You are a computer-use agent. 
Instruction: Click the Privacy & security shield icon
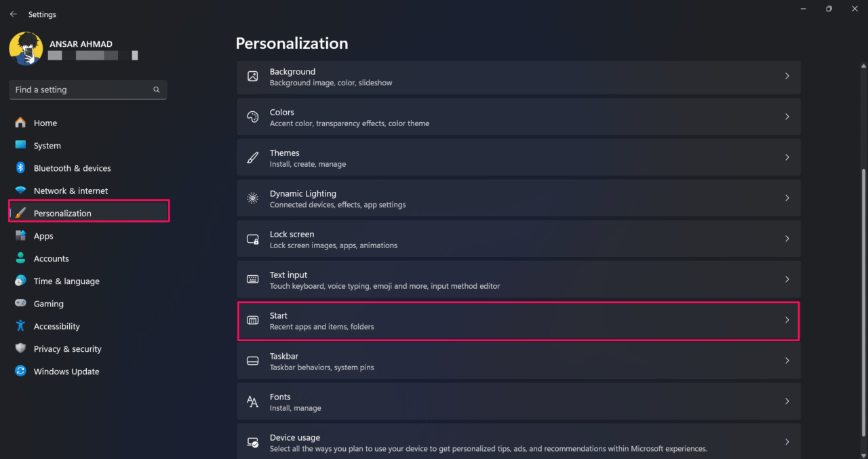(x=20, y=348)
